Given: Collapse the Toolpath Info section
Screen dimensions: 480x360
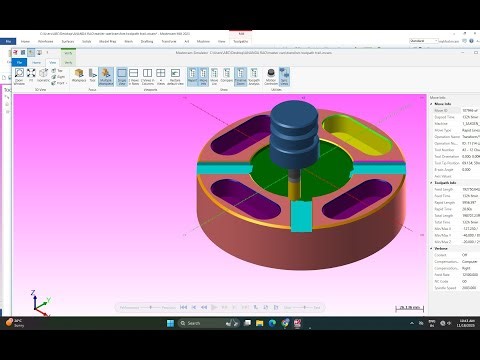Looking at the screenshot, I should click(432, 183).
